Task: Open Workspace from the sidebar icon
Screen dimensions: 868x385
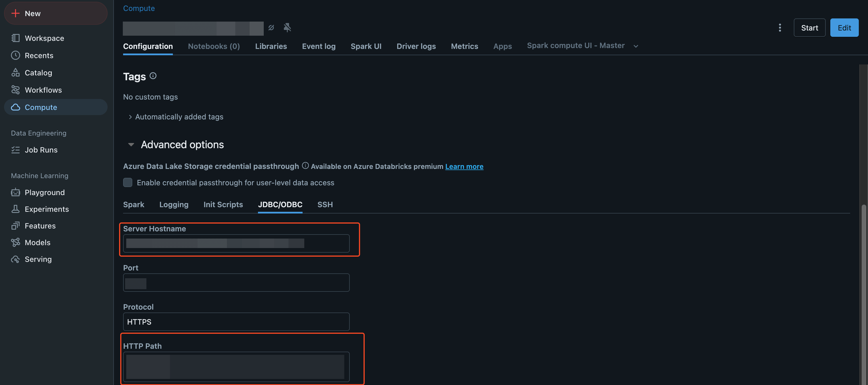Action: (x=16, y=38)
